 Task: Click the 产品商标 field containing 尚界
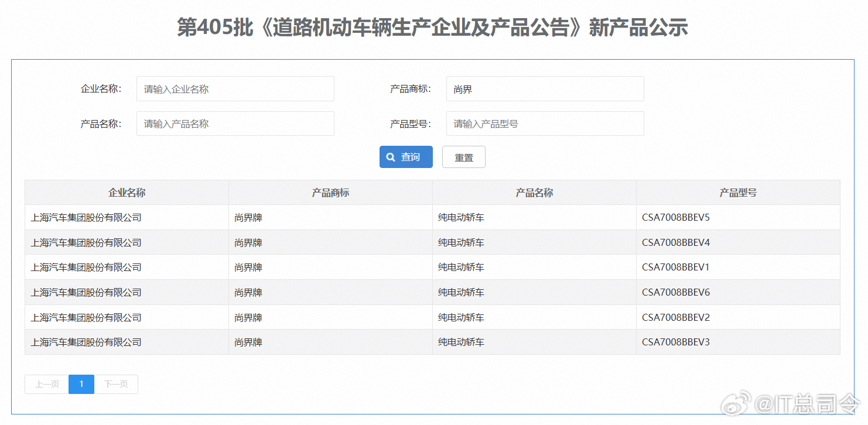tap(545, 88)
